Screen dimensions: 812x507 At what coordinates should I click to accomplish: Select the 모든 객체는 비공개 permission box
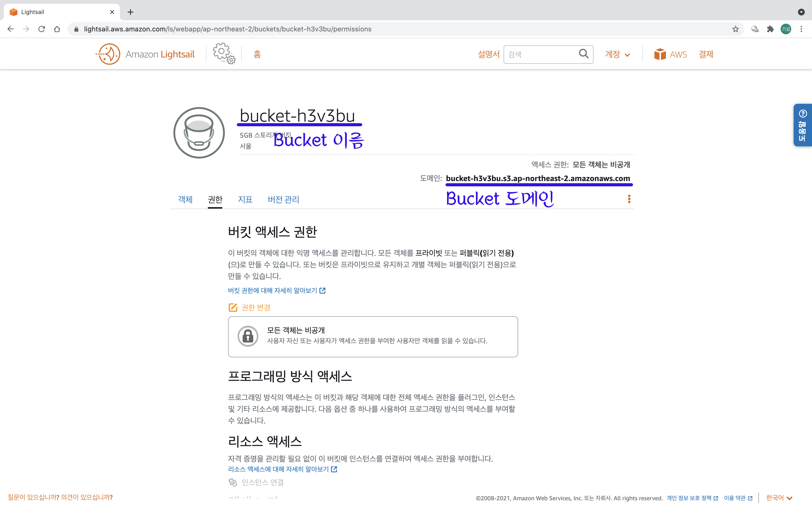(373, 336)
